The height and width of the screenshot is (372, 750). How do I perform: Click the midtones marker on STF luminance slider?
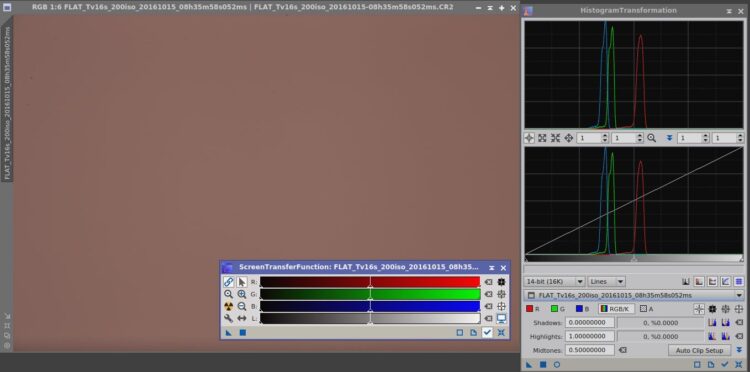pyautogui.click(x=370, y=323)
